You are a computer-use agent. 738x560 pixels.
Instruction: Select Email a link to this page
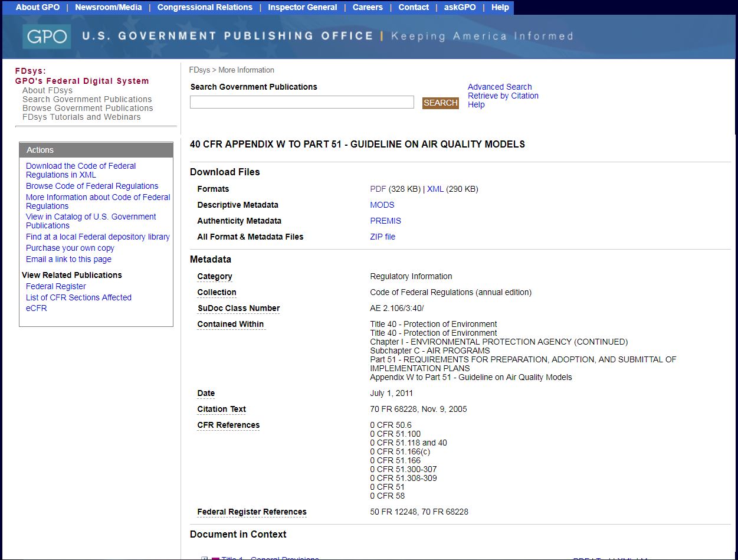pos(68,259)
